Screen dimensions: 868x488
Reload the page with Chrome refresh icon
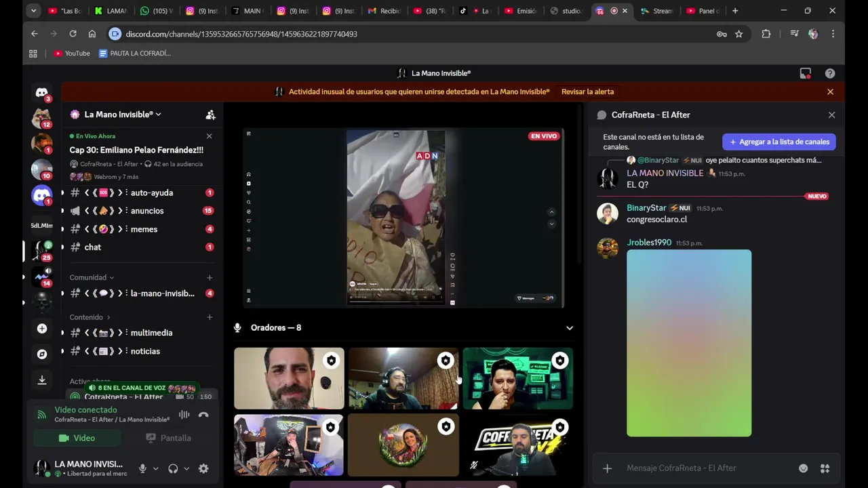[73, 34]
